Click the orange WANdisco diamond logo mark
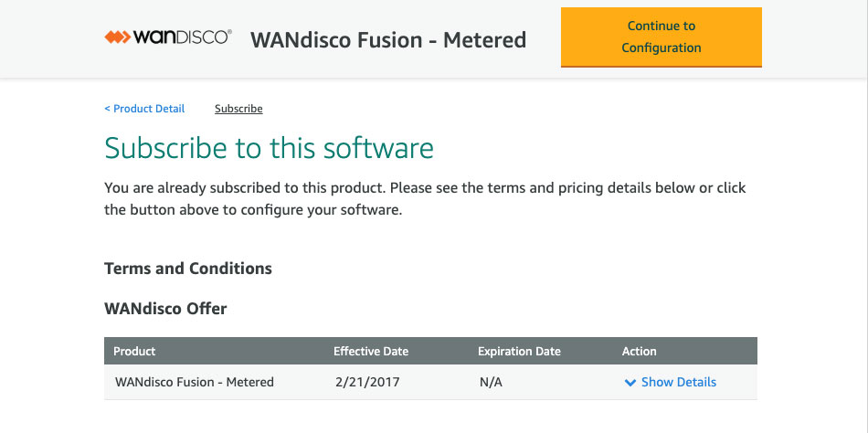The image size is (868, 433). (117, 37)
